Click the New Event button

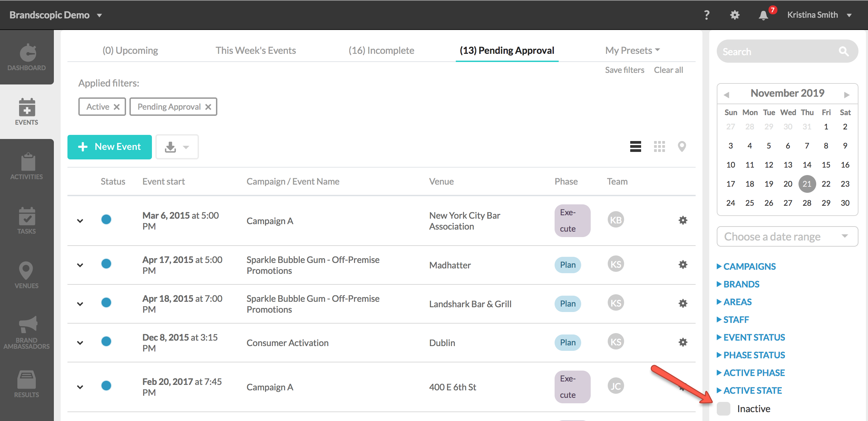(x=109, y=147)
